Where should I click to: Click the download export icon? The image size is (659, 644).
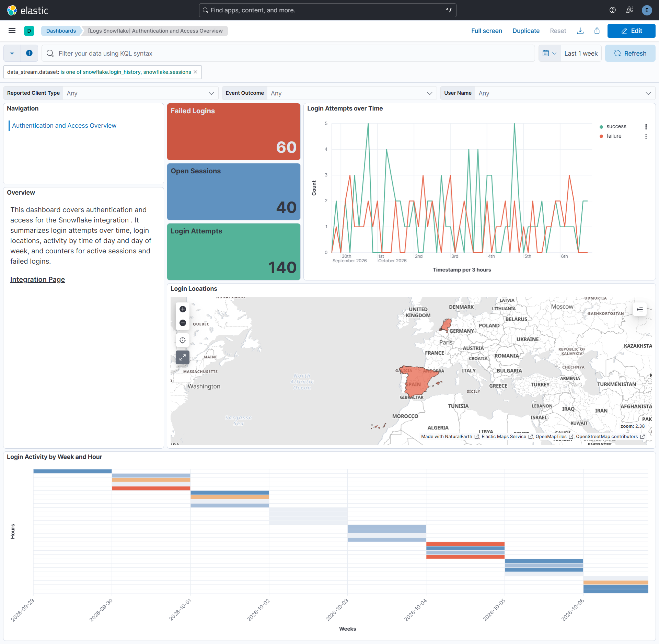click(x=580, y=31)
